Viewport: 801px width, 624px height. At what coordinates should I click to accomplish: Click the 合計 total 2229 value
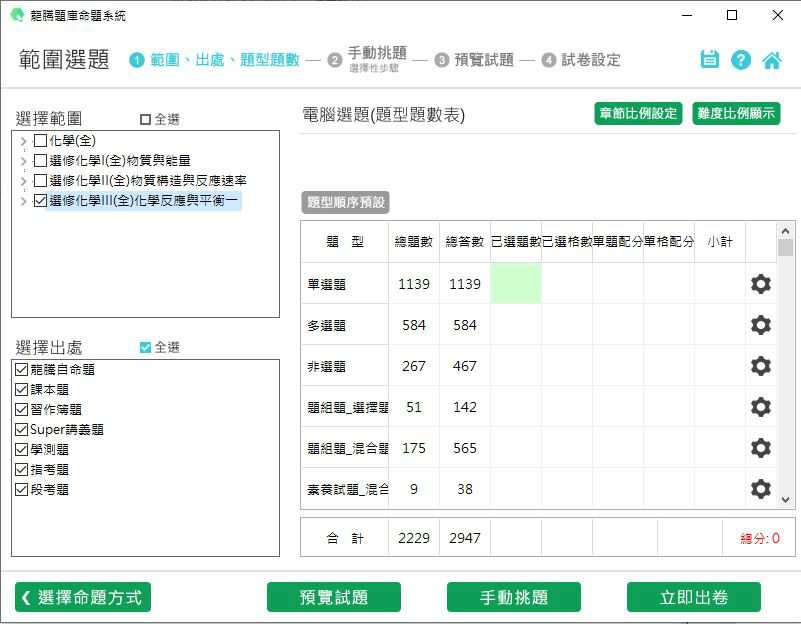point(414,538)
